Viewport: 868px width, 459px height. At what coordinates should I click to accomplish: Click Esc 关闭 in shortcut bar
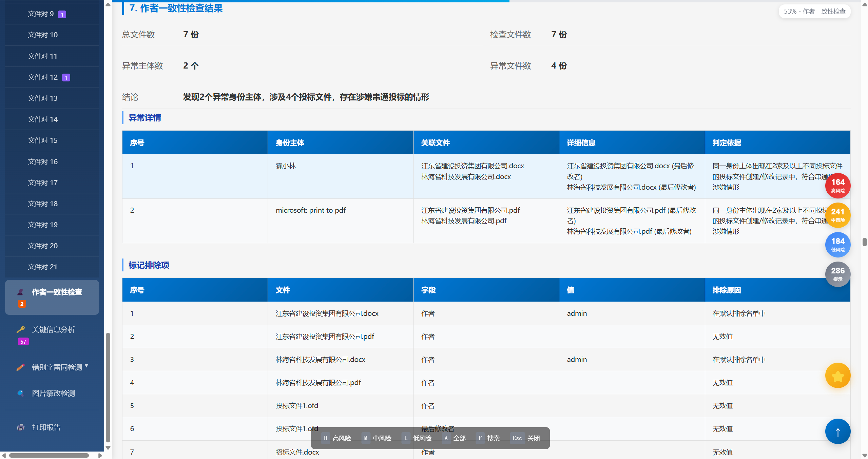(525, 438)
